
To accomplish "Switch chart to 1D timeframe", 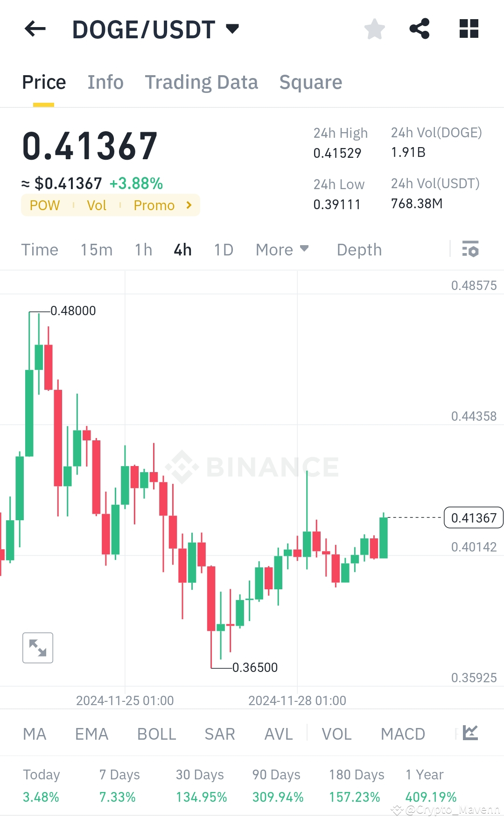I will (223, 250).
